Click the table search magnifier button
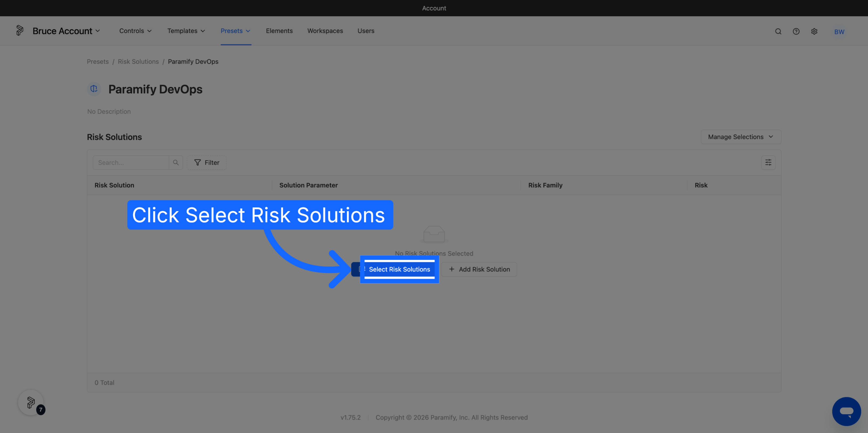Screen dimensions: 868x433 point(176,162)
